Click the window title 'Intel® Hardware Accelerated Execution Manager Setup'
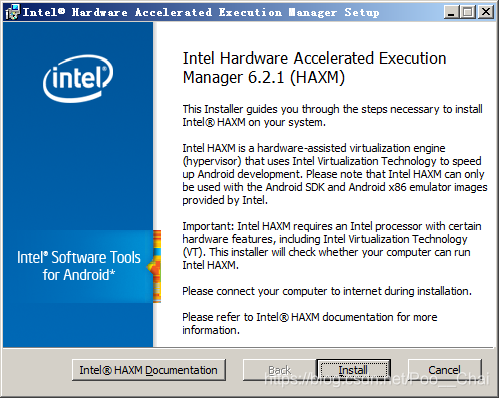 201,12
